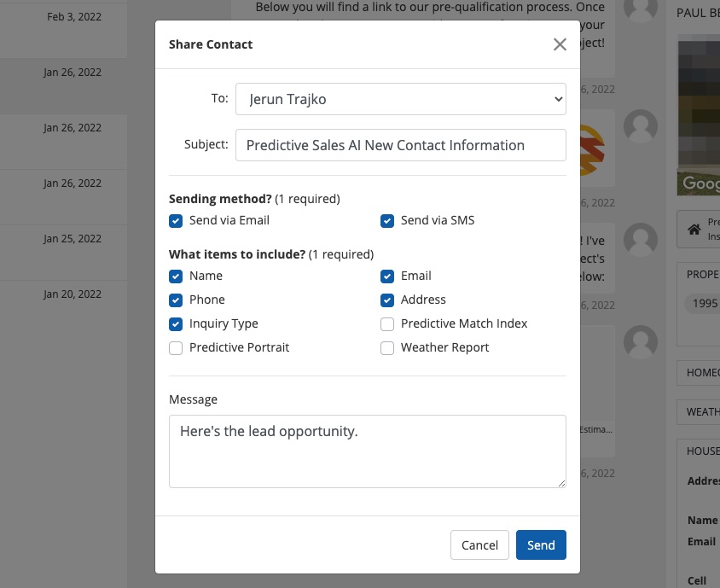Viewport: 720px width, 588px height.
Task: Click the Subject text field
Action: pyautogui.click(x=400, y=145)
